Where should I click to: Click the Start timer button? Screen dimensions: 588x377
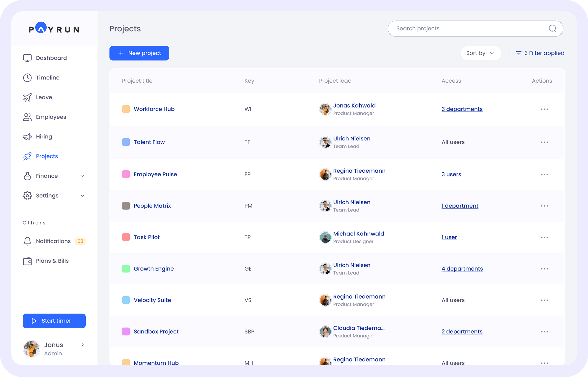coord(54,321)
